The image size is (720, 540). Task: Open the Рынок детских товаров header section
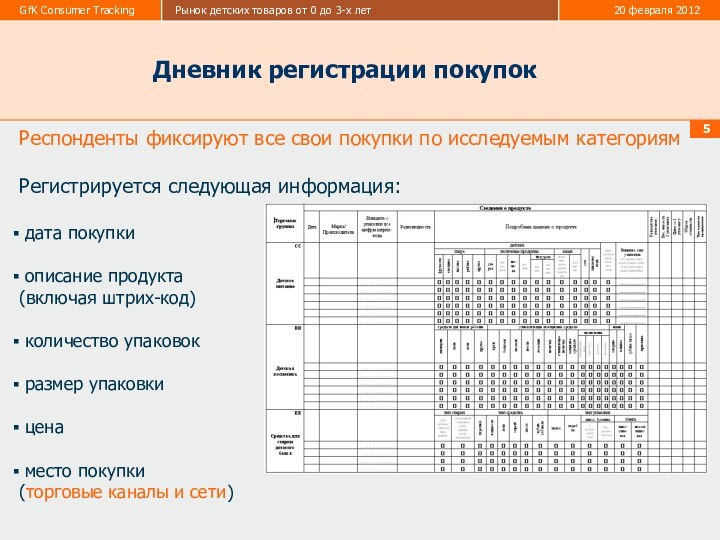(272, 10)
